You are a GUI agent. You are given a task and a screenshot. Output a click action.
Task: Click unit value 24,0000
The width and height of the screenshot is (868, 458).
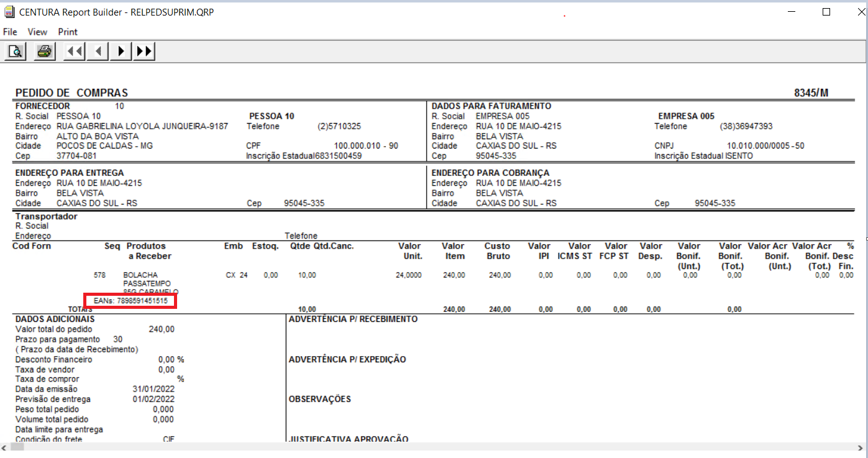pos(409,275)
